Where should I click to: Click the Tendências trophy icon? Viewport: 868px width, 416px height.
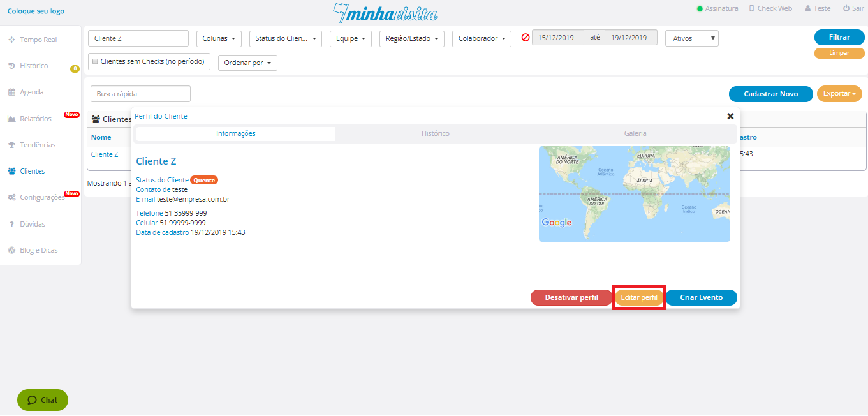pyautogui.click(x=11, y=145)
